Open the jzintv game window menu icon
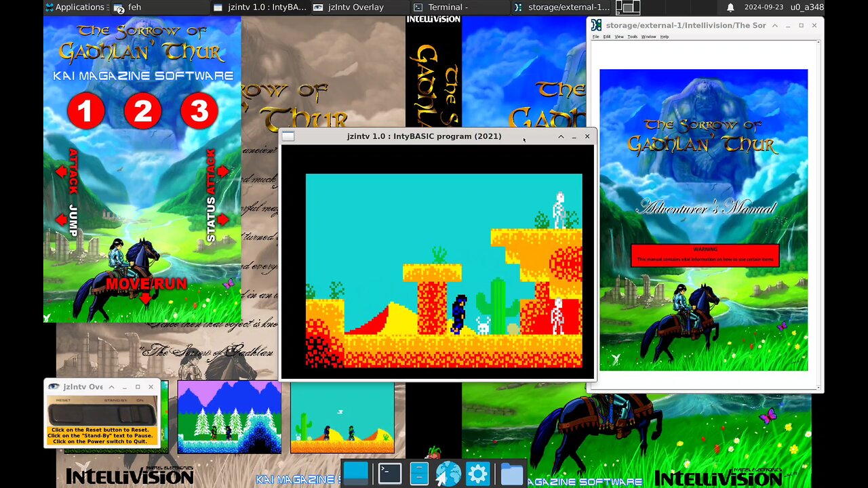Screen dimensions: 868x488 click(288, 136)
